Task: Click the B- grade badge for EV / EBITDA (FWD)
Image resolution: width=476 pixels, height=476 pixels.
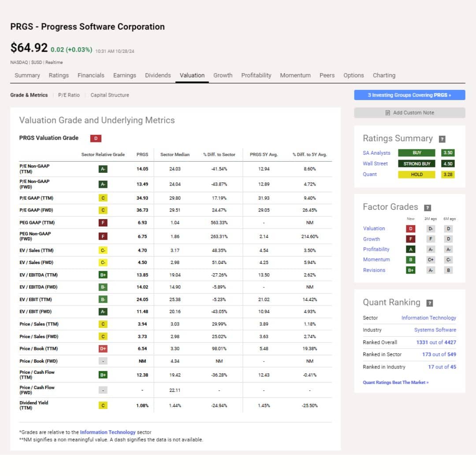Action: coord(103,287)
